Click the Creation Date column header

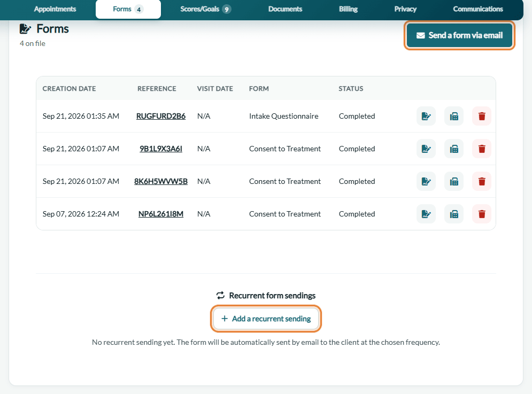[x=69, y=89]
